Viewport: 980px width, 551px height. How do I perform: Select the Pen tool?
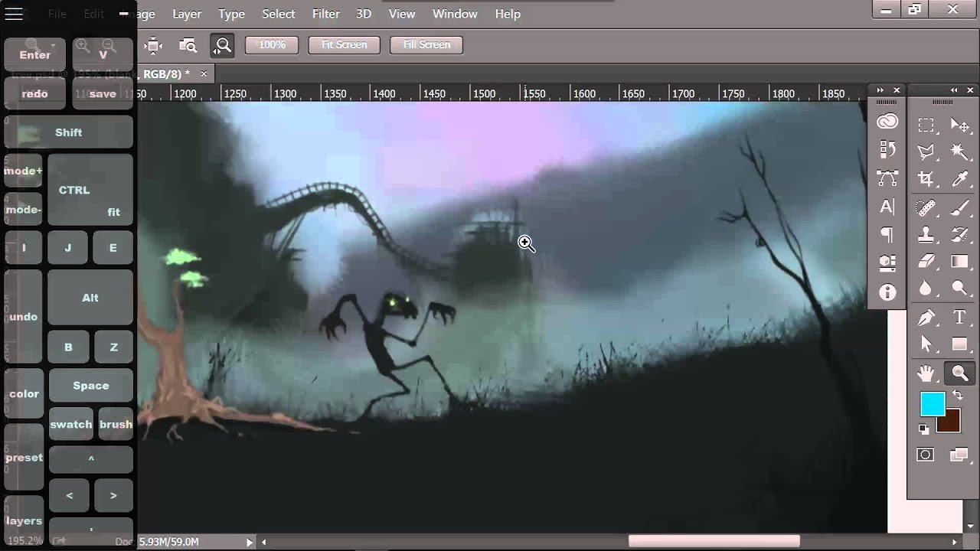[x=926, y=317]
